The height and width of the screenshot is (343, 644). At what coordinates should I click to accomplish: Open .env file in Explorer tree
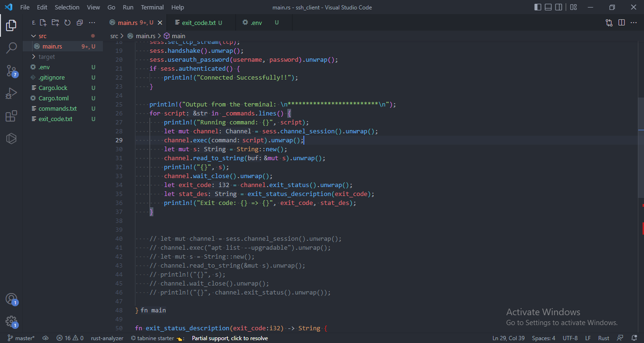pos(63,67)
